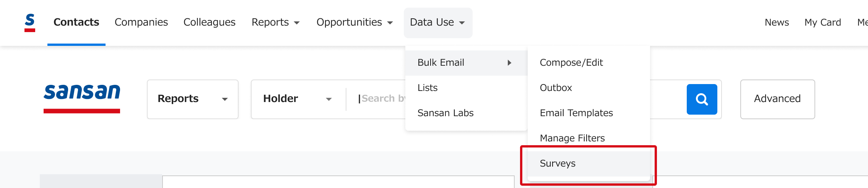This screenshot has height=188, width=868.
Task: Click the blue search magnifier button
Action: pyautogui.click(x=702, y=99)
